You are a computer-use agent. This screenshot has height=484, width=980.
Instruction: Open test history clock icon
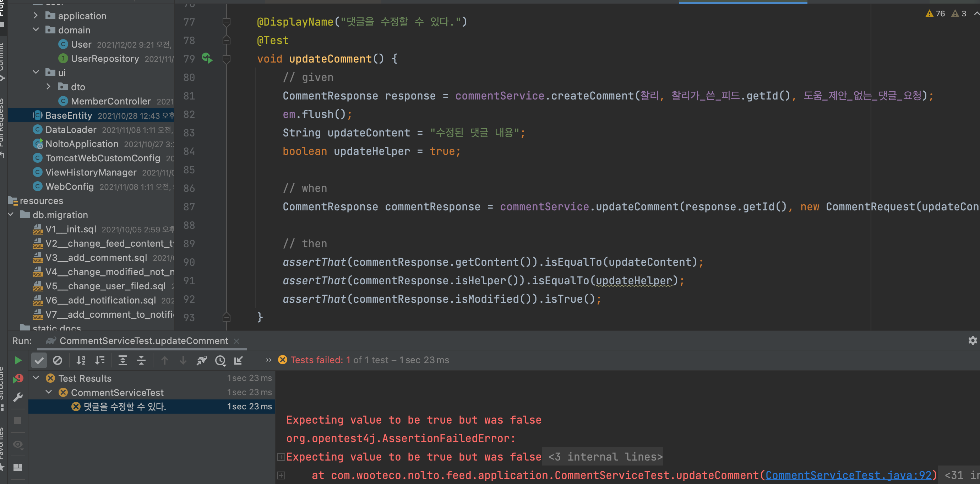point(220,360)
